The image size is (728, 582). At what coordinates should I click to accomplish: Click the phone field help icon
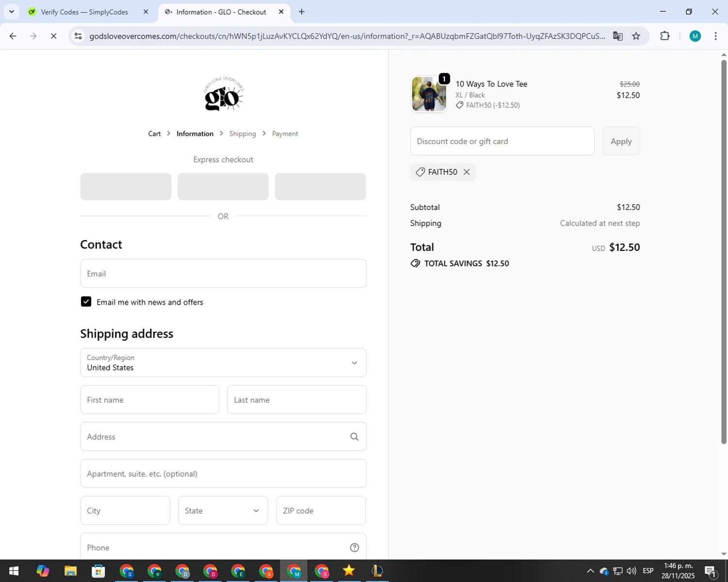coord(354,548)
